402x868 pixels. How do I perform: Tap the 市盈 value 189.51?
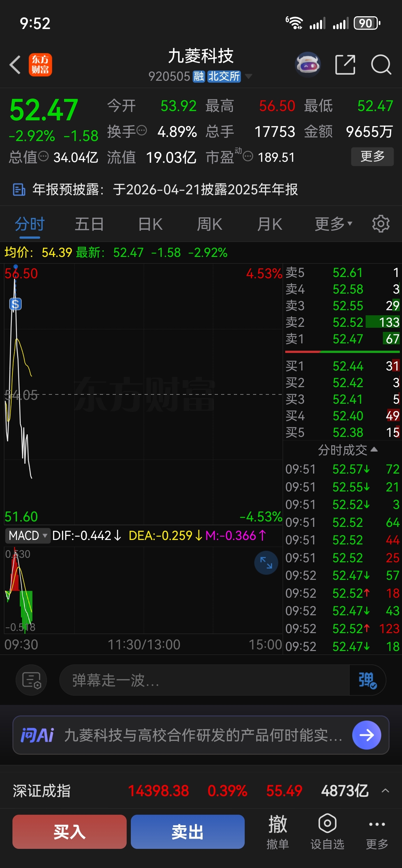pos(276,157)
